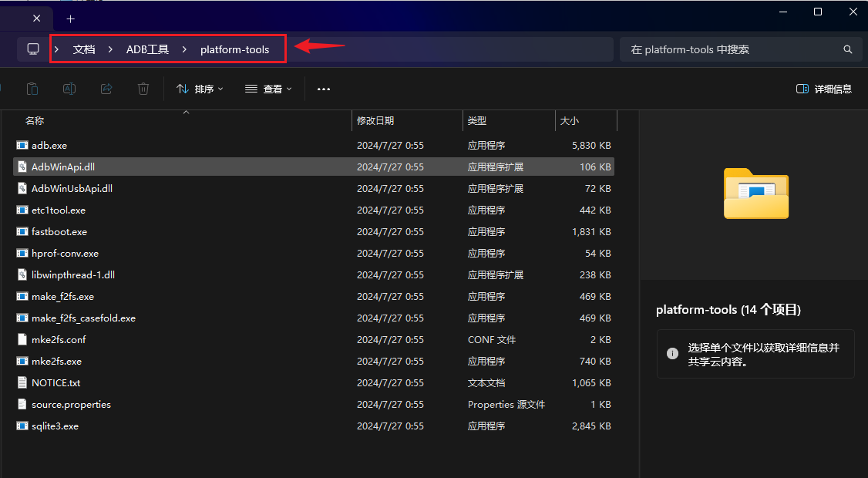This screenshot has height=478, width=868.
Task: Open the 查看 view dropdown
Action: coord(268,89)
